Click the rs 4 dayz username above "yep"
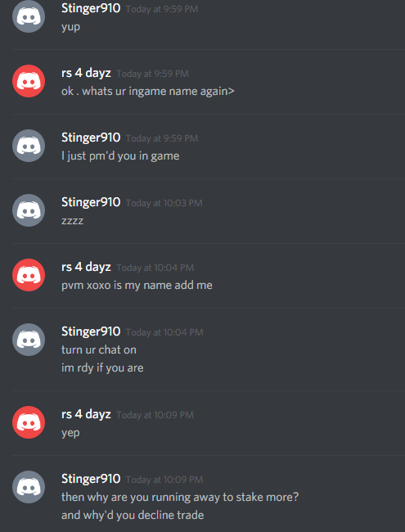 (86, 414)
